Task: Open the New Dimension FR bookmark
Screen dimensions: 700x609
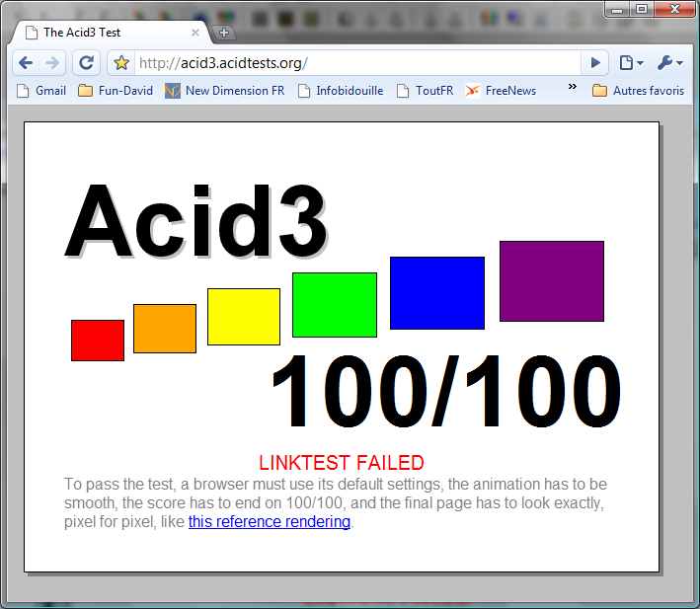Action: (x=224, y=91)
